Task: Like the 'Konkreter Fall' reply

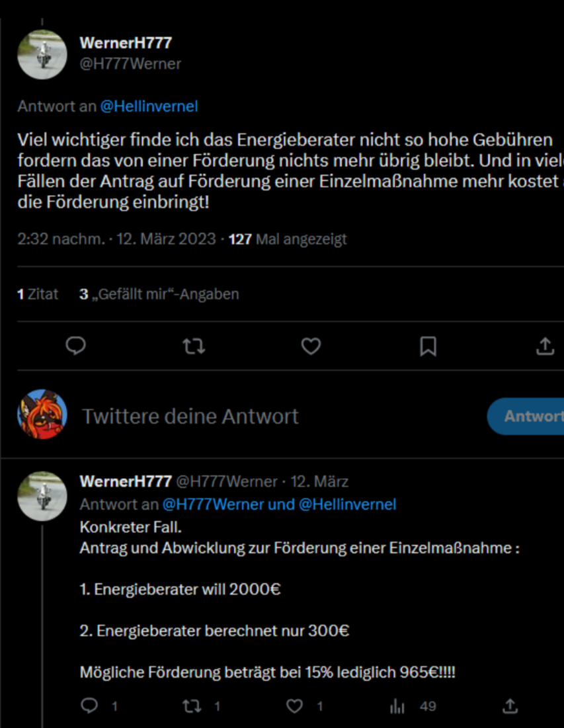Action: pyautogui.click(x=294, y=706)
